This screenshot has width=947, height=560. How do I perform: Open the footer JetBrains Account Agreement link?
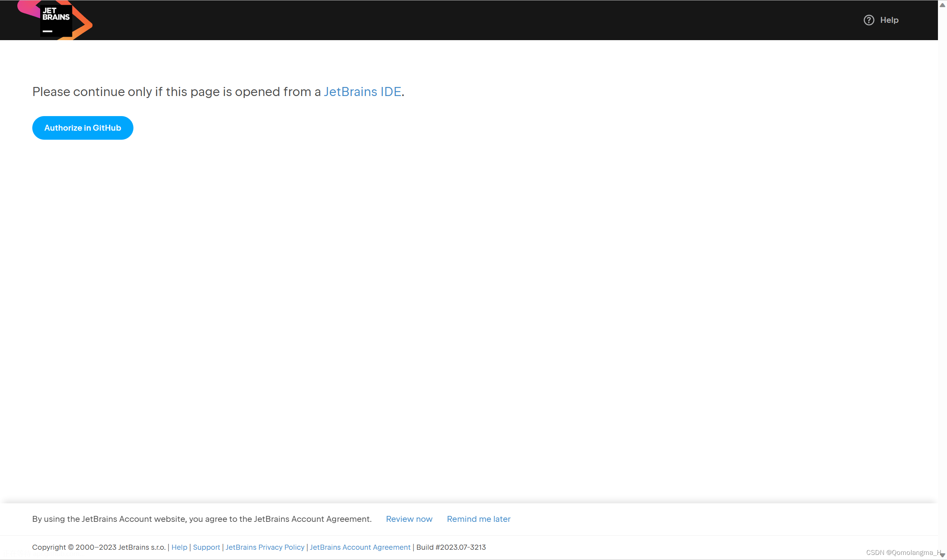(360, 547)
